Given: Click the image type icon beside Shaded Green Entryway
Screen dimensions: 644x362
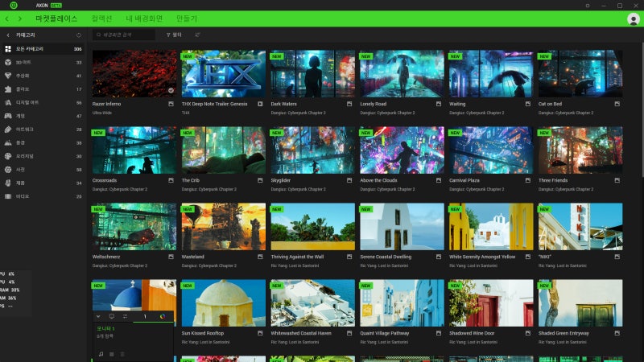Looking at the screenshot, I should coord(617,333).
